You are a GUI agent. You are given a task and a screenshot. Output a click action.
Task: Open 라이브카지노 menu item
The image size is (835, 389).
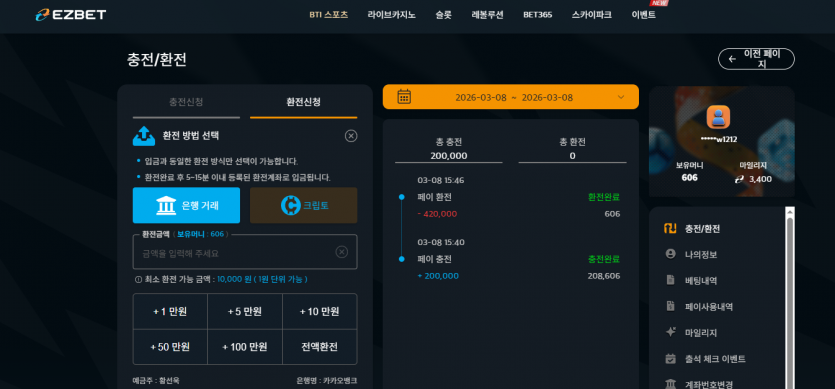(x=391, y=15)
